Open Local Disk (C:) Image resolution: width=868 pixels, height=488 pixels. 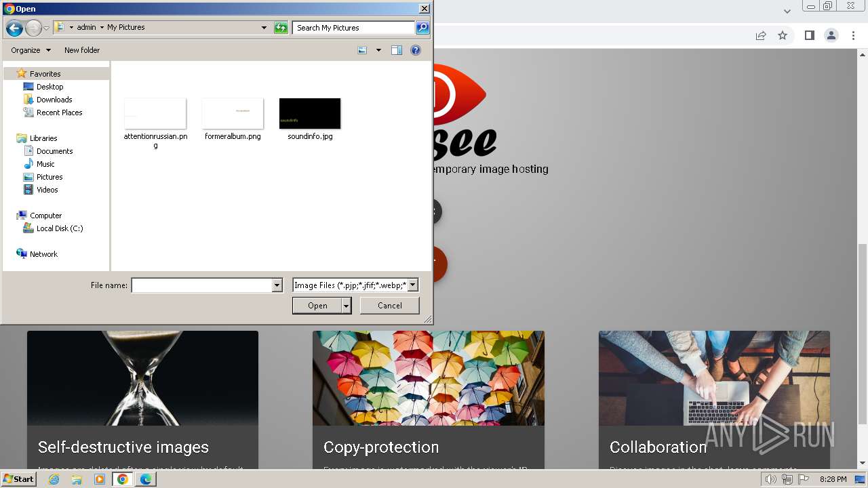click(60, 228)
